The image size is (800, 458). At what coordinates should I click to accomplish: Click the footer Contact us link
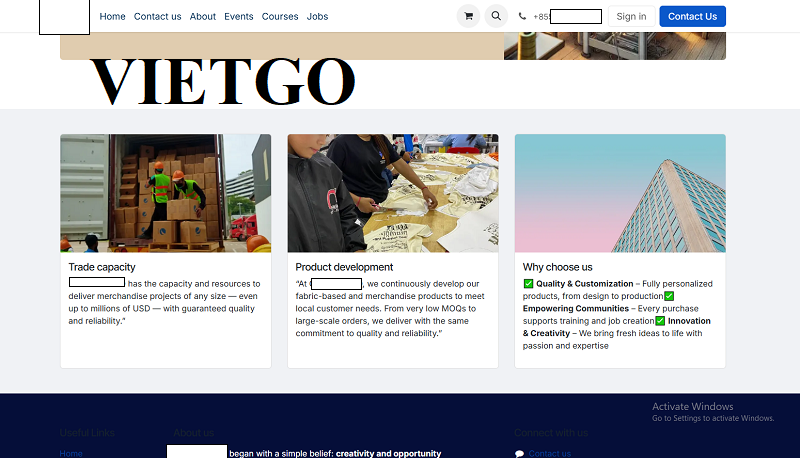[550, 453]
